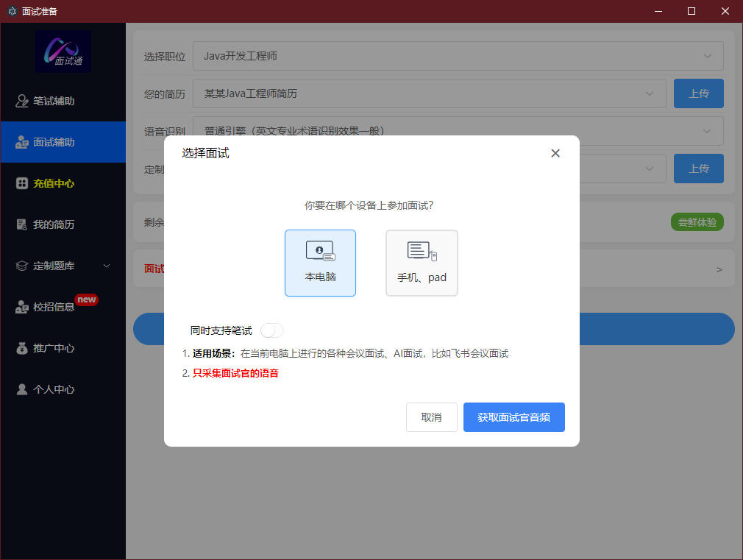Close the 面试准备 window
This screenshot has height=560, width=743.
(x=725, y=11)
